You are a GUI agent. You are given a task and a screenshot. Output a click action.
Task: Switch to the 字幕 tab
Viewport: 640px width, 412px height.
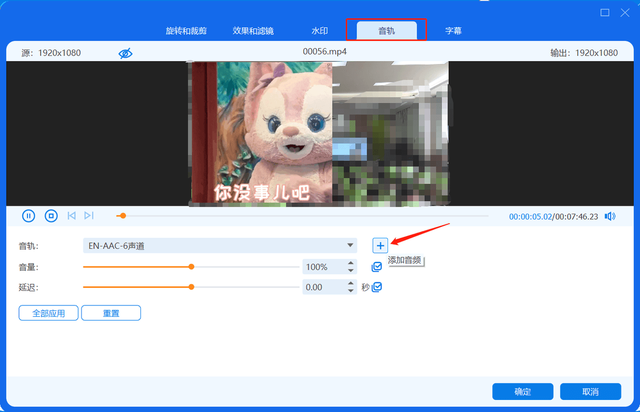tap(453, 31)
